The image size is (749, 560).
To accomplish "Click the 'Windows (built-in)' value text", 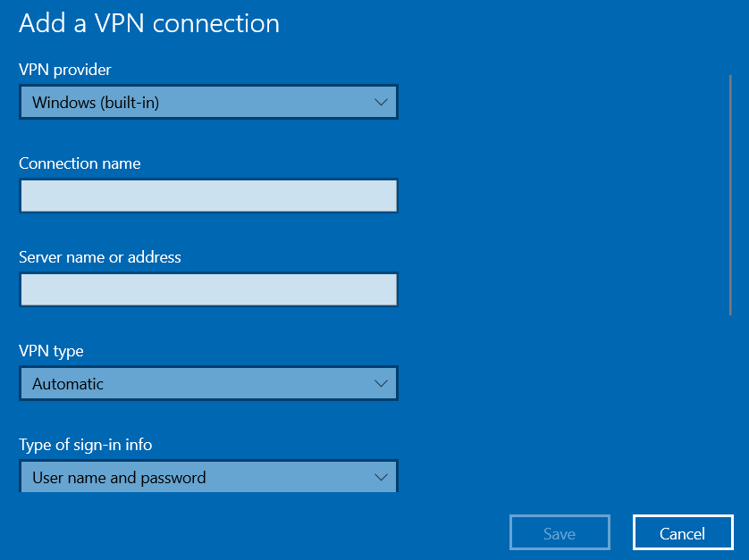I will 96,103.
